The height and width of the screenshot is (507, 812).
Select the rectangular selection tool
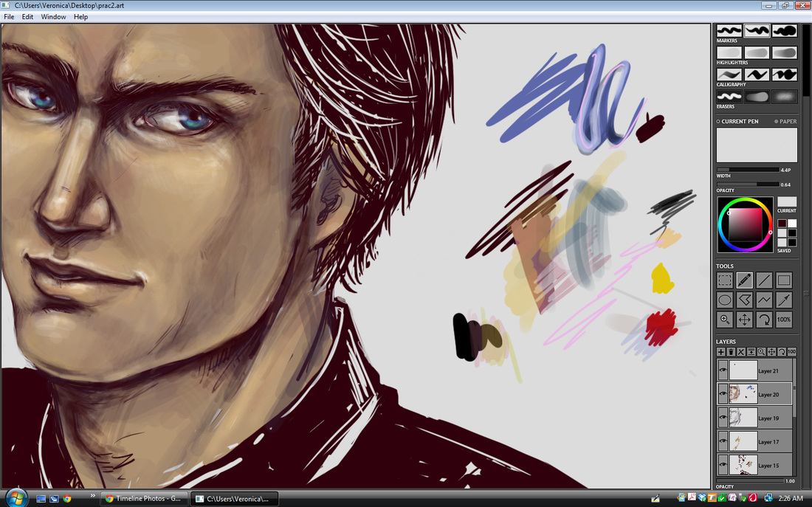(x=725, y=280)
